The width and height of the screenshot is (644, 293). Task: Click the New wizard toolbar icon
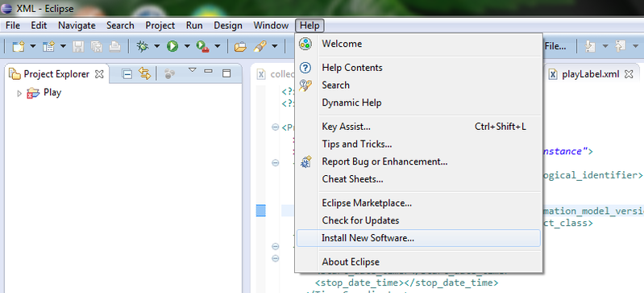click(18, 47)
